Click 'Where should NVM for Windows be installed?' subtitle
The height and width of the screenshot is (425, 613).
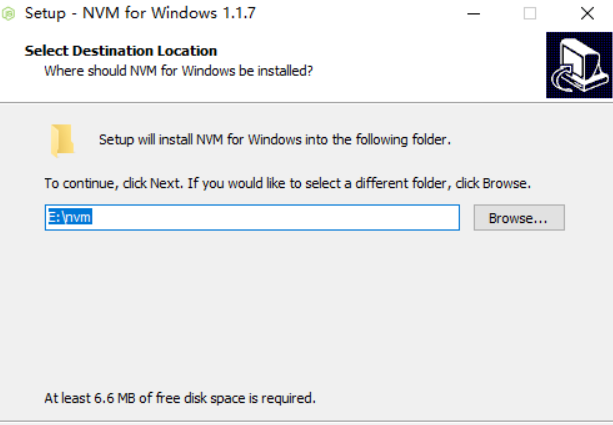tap(179, 71)
